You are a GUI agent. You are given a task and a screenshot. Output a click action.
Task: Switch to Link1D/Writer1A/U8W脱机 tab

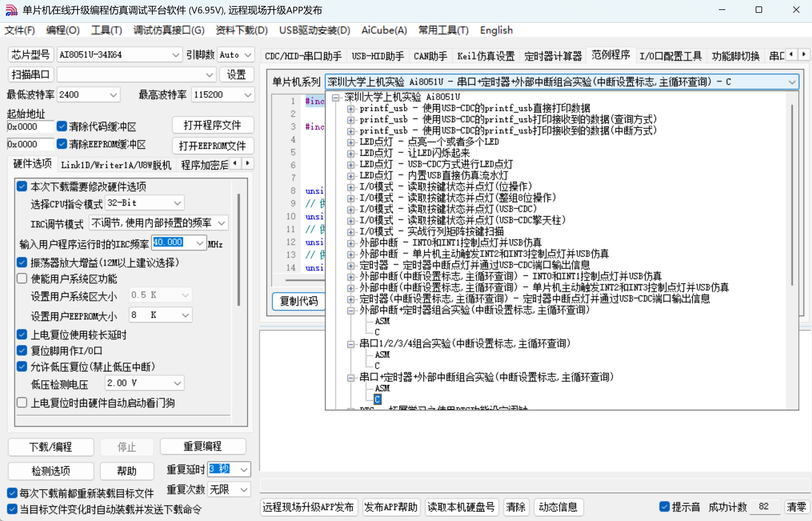pos(116,165)
